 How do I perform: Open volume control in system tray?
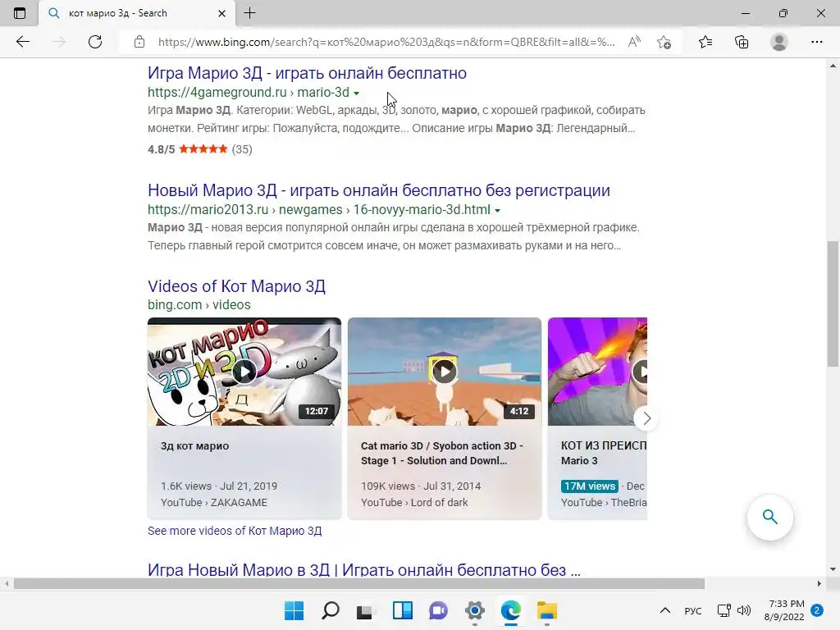point(744,610)
